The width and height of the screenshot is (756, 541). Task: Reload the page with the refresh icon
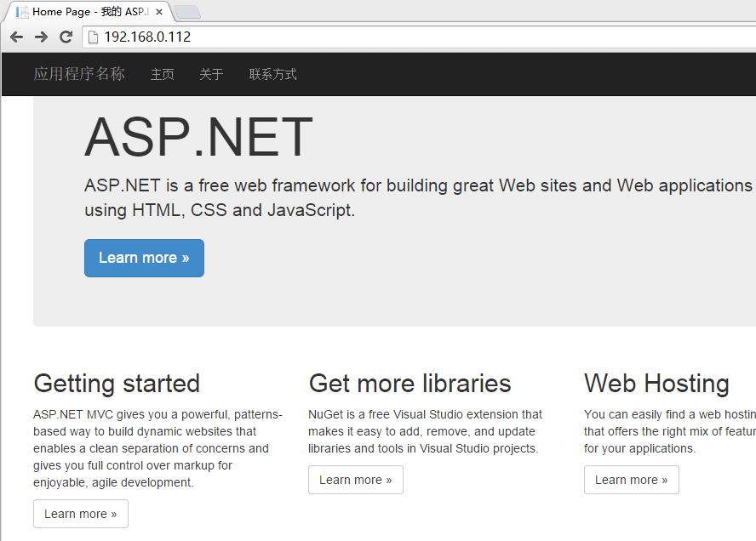[x=66, y=37]
